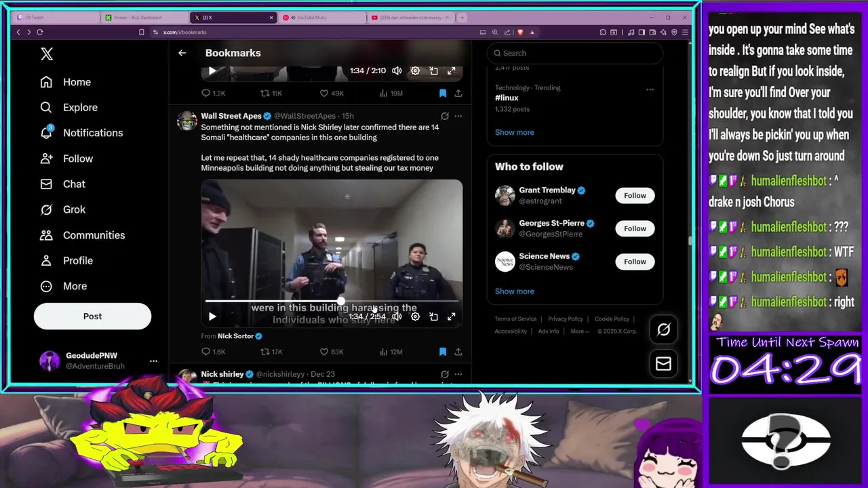The width and height of the screenshot is (868, 488).
Task: Open Chat from the sidebar
Action: (63, 184)
